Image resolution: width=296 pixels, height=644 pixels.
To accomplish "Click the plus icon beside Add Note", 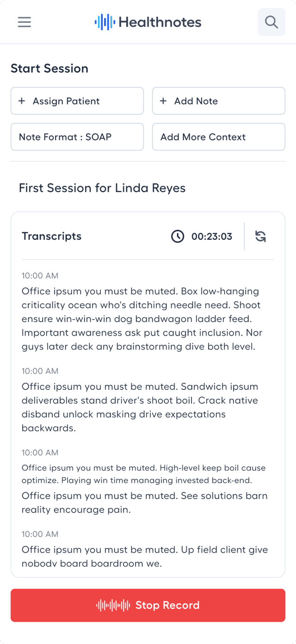I will pyautogui.click(x=163, y=101).
